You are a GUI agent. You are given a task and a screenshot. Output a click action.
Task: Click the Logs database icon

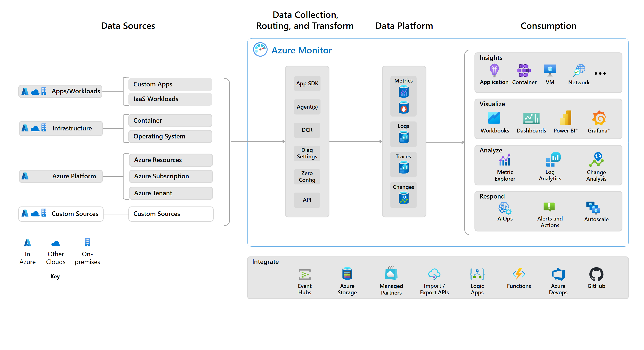click(404, 137)
